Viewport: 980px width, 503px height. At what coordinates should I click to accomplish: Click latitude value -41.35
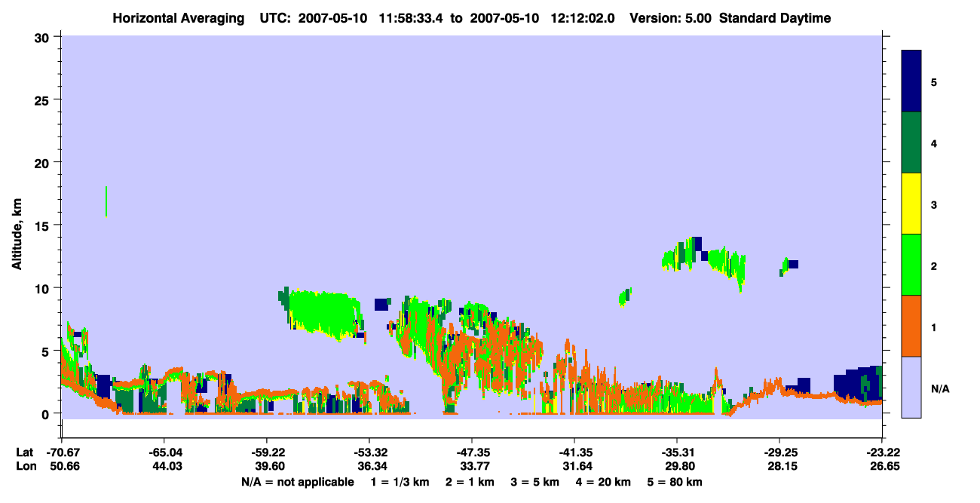[574, 452]
